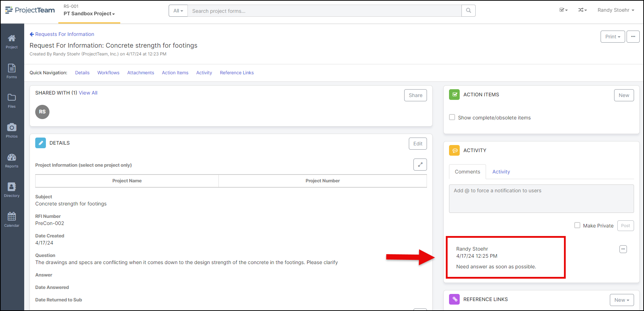Click the Action Items green check icon
The image size is (644, 311).
coord(454,95)
